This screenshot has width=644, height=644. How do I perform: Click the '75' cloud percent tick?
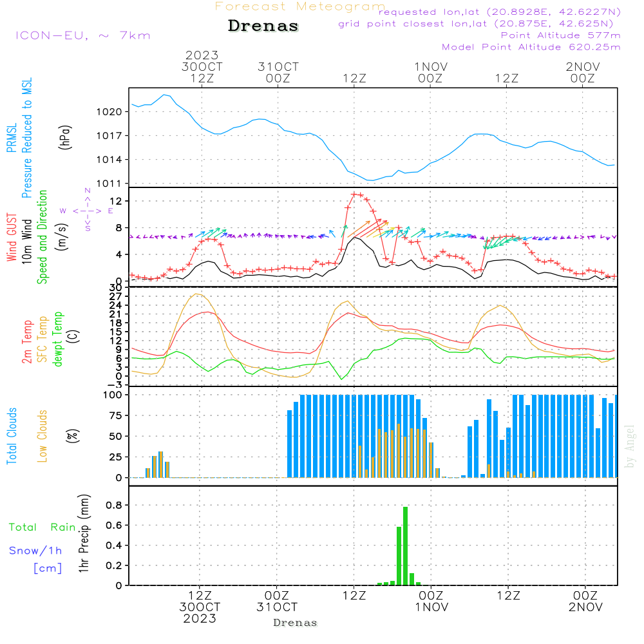(116, 415)
